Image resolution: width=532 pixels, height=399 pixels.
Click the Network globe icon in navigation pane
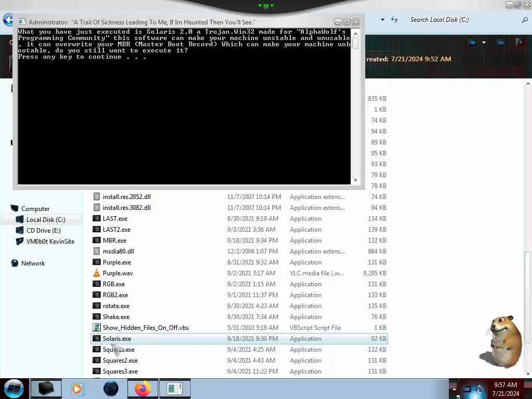[15, 263]
